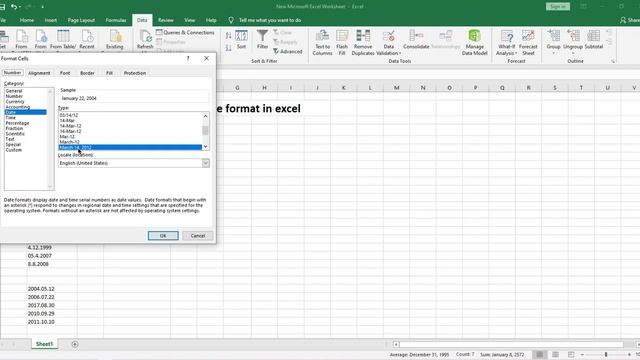Click Existing Connections icon
The height and width of the screenshot is (360, 640).
click(x=115, y=40)
